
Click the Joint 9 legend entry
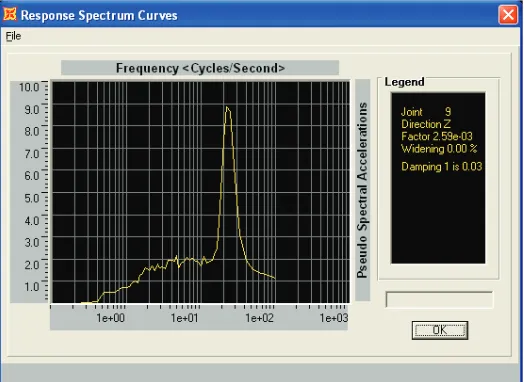click(426, 112)
